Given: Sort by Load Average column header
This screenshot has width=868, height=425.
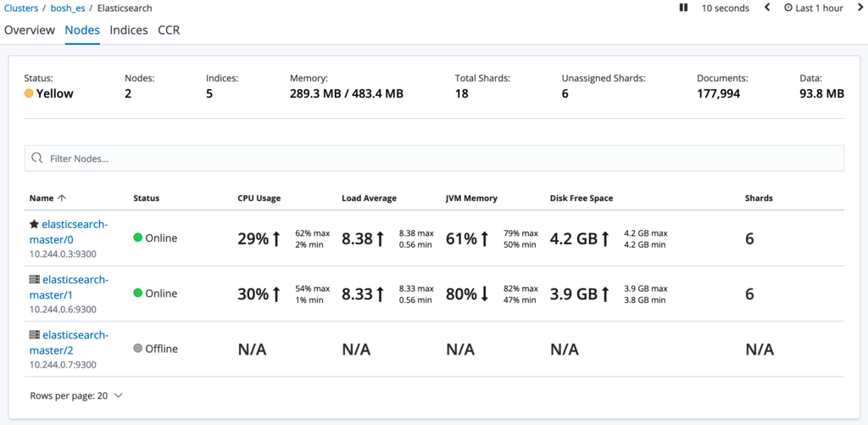Looking at the screenshot, I should 370,198.
